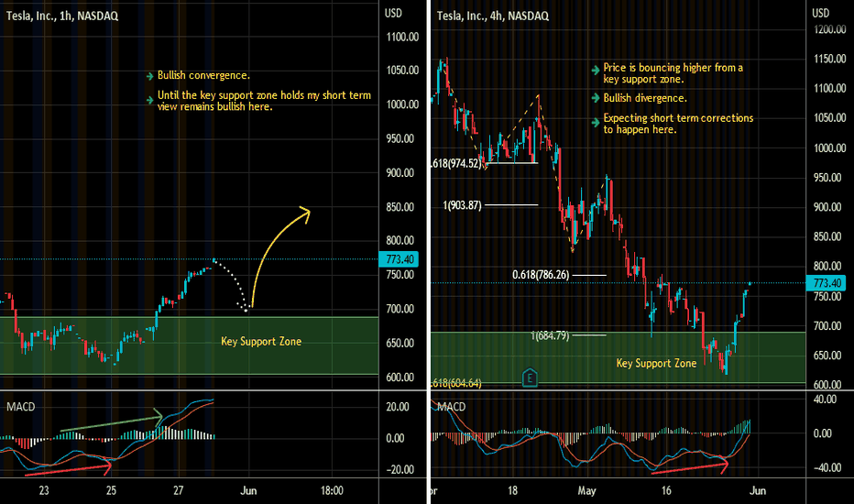Screen dimensions: 854x504
Task: Click the '25' date on 1h time axis
Action: click(111, 490)
